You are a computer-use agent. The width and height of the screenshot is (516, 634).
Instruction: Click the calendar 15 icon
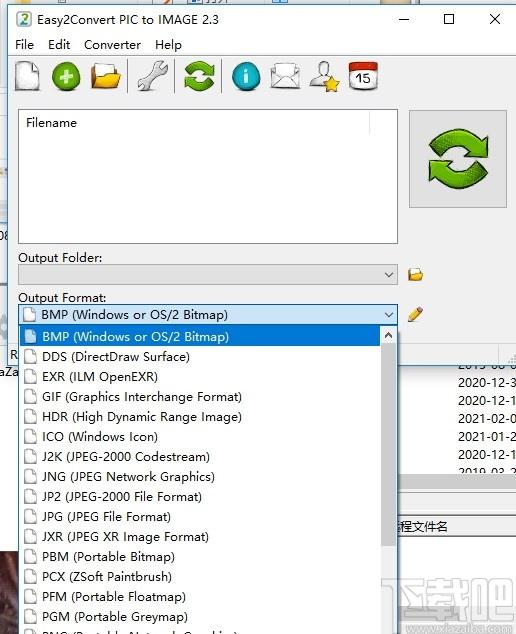coord(363,76)
